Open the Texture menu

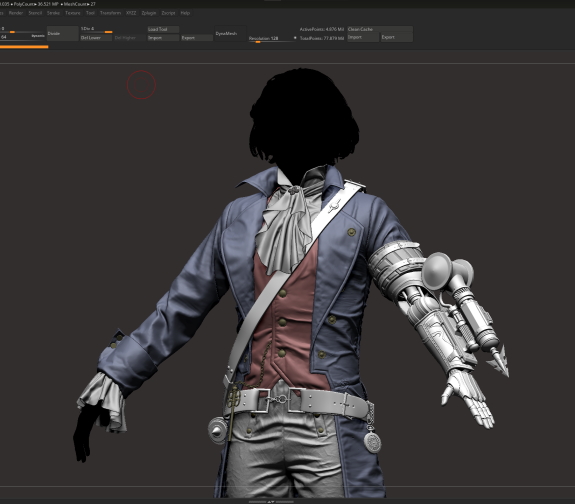(x=73, y=13)
